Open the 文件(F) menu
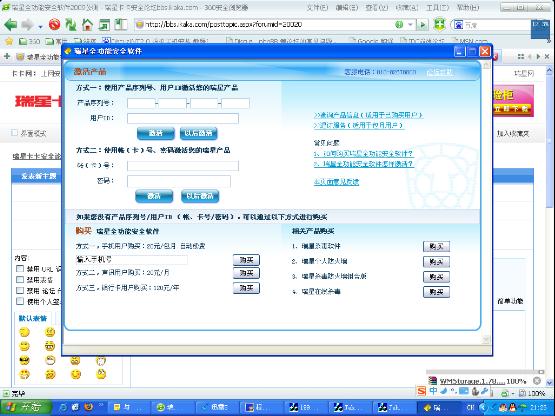This screenshot has height=416, width=555. (x=317, y=7)
